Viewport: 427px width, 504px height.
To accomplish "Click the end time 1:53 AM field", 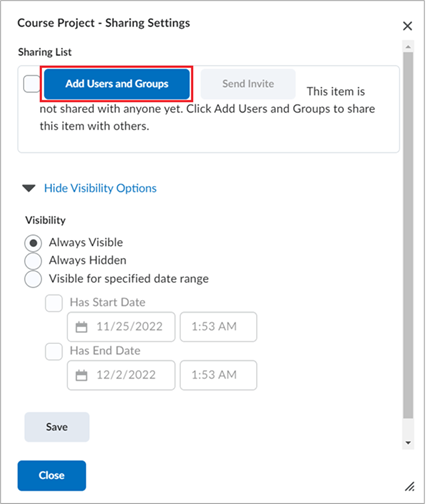I will pyautogui.click(x=218, y=375).
